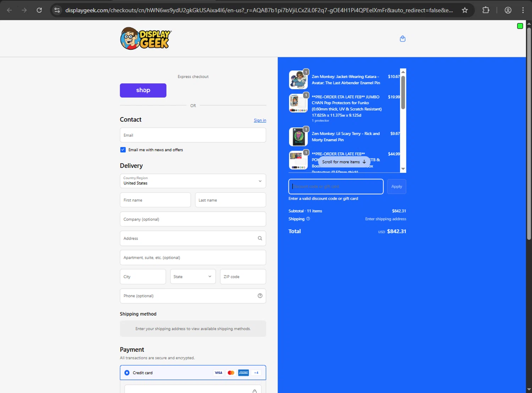Image resolution: width=532 pixels, height=393 pixels.
Task: Click the green extension indicator square
Action: pyautogui.click(x=520, y=26)
